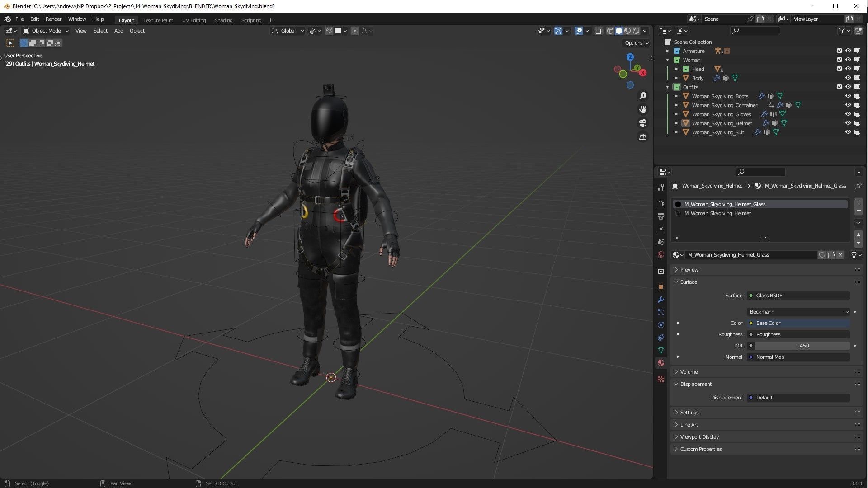The height and width of the screenshot is (488, 868).
Task: Open the Scene properties tab
Action: (x=661, y=242)
